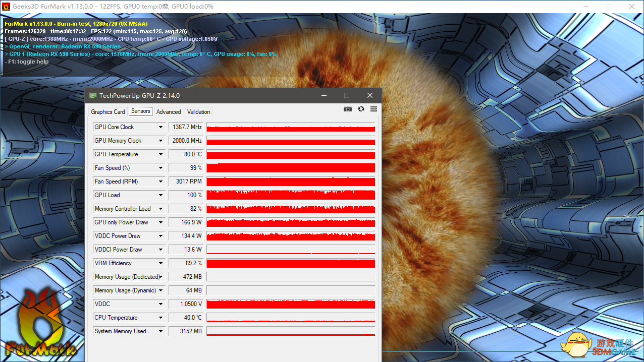This screenshot has width=644, height=362.
Task: Select the Sensors tab
Action: coord(141,111)
